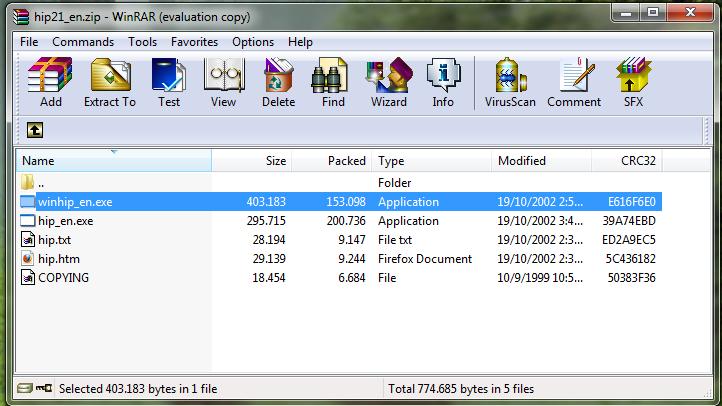Click the hip.txt file icon

28,239
